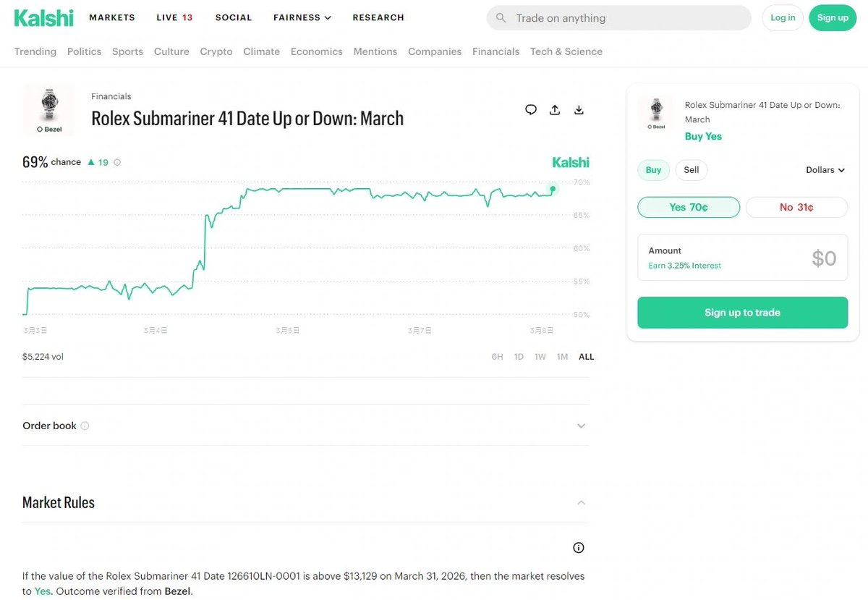The width and height of the screenshot is (868, 600).
Task: Switch to the Politics category
Action: click(x=84, y=51)
